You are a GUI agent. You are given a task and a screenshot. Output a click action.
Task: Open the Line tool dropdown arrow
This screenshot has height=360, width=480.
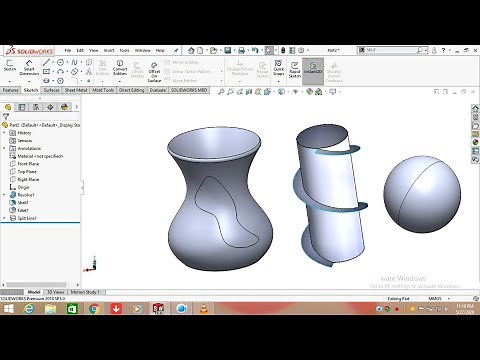(x=53, y=62)
